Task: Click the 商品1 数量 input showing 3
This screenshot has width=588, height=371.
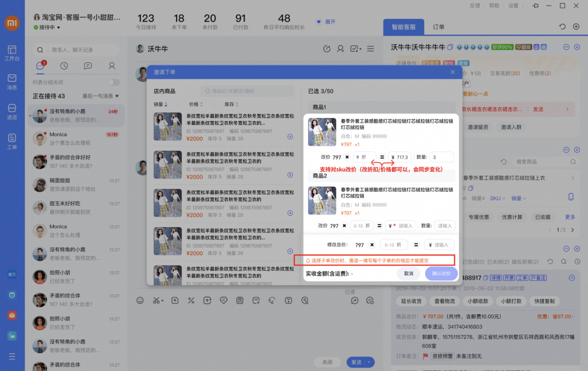Action: (x=442, y=157)
